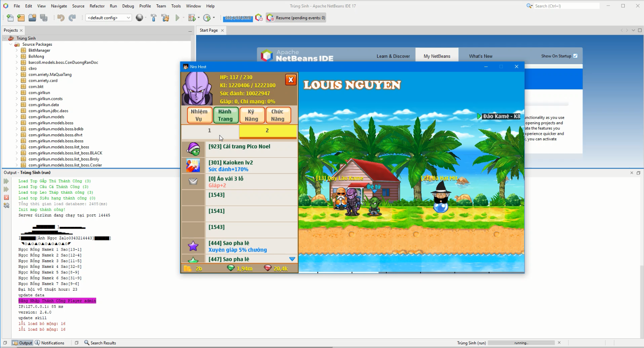The width and height of the screenshot is (644, 348).
Task: Open the Tools menu
Action: [x=176, y=6]
